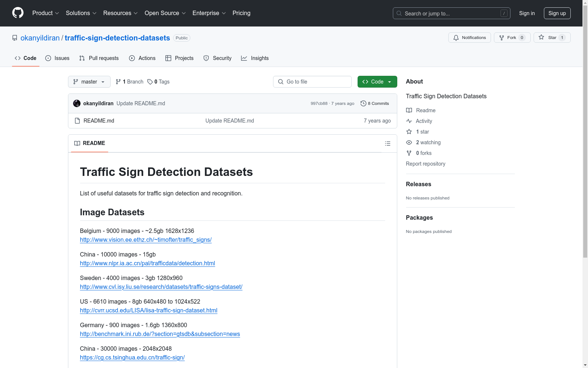Open commit history via the clock icon

(x=363, y=103)
